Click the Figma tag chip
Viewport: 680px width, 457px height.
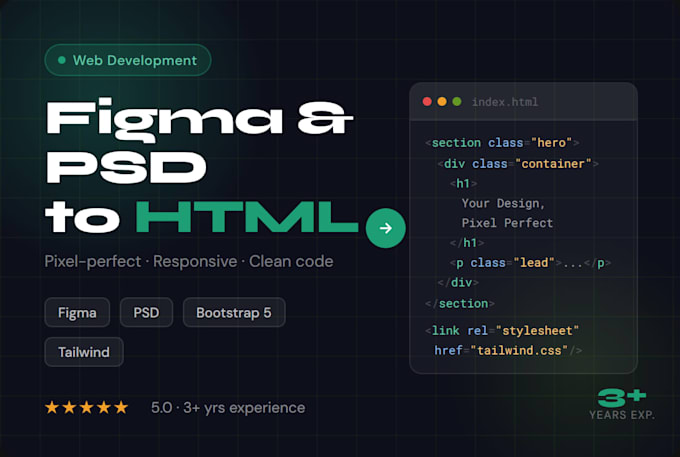coord(77,312)
